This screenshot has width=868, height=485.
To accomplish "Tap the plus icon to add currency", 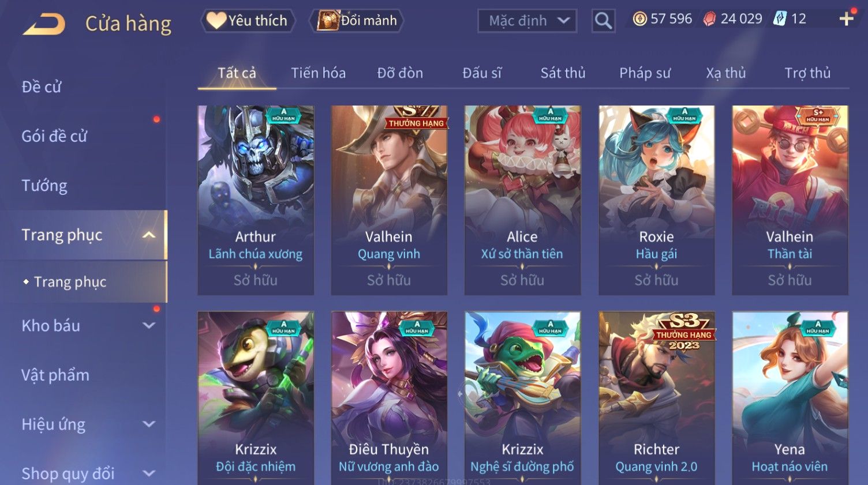I will [846, 19].
